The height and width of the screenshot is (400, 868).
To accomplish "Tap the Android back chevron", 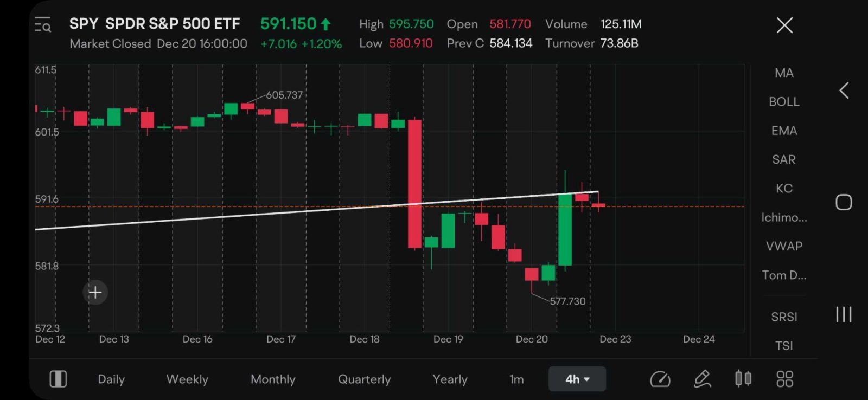I will click(844, 91).
